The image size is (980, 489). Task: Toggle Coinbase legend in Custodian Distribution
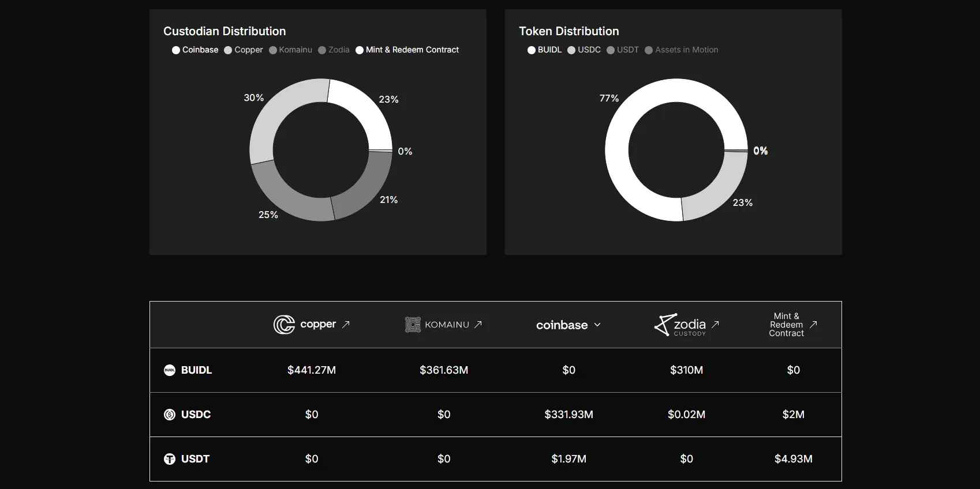pos(195,50)
